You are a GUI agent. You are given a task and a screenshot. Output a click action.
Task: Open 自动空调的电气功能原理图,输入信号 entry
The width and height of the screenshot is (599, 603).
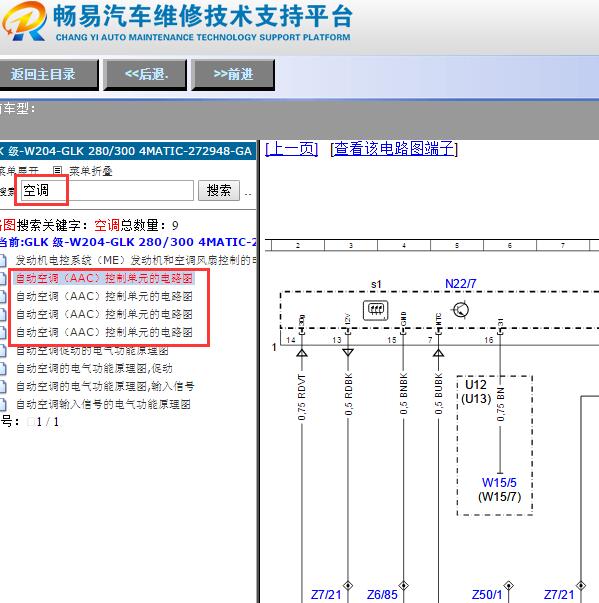[105, 386]
